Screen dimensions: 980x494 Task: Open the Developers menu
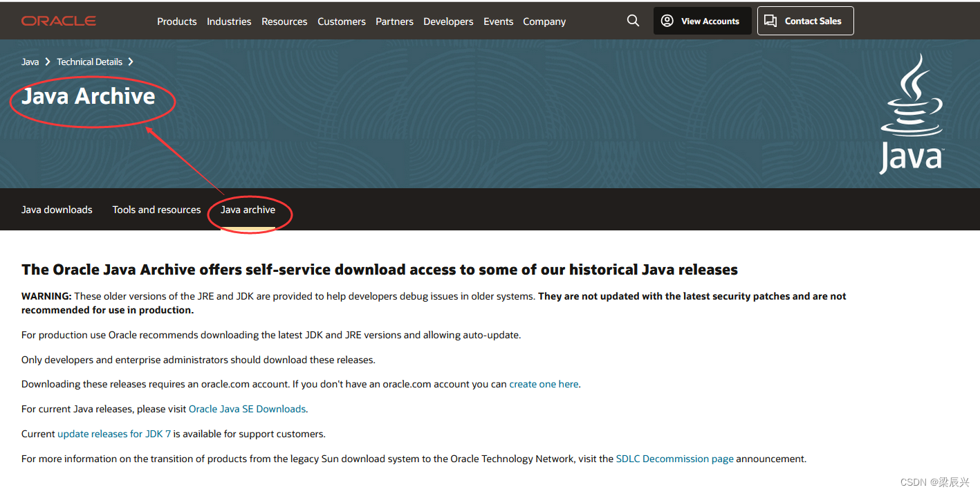tap(448, 21)
